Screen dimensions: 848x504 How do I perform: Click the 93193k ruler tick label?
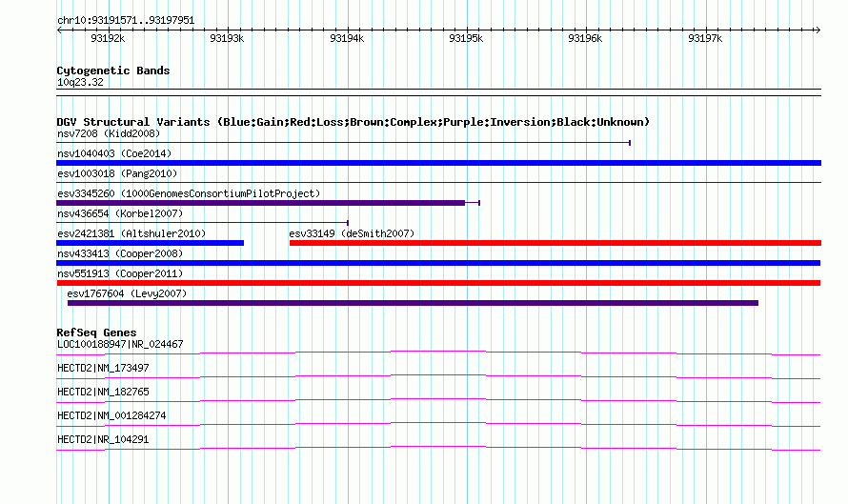click(227, 38)
